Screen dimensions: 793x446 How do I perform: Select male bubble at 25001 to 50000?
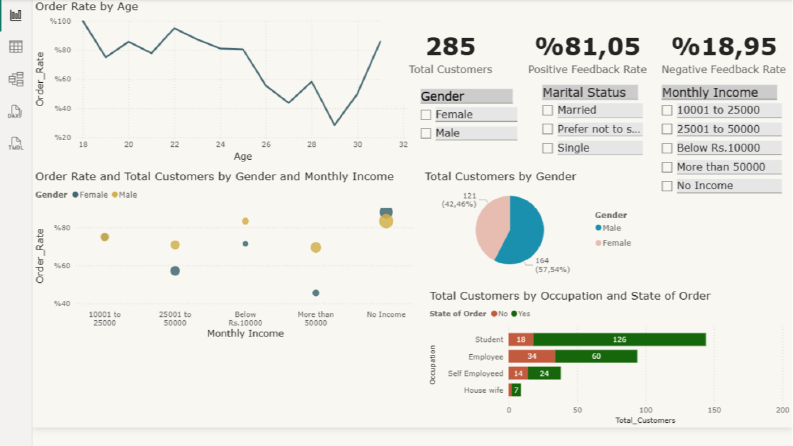point(175,245)
